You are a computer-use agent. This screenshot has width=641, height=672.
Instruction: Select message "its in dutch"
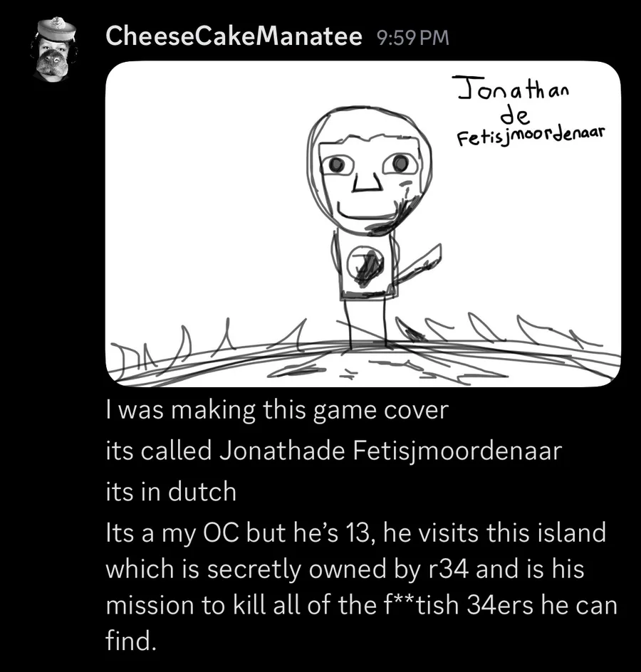pyautogui.click(x=171, y=492)
